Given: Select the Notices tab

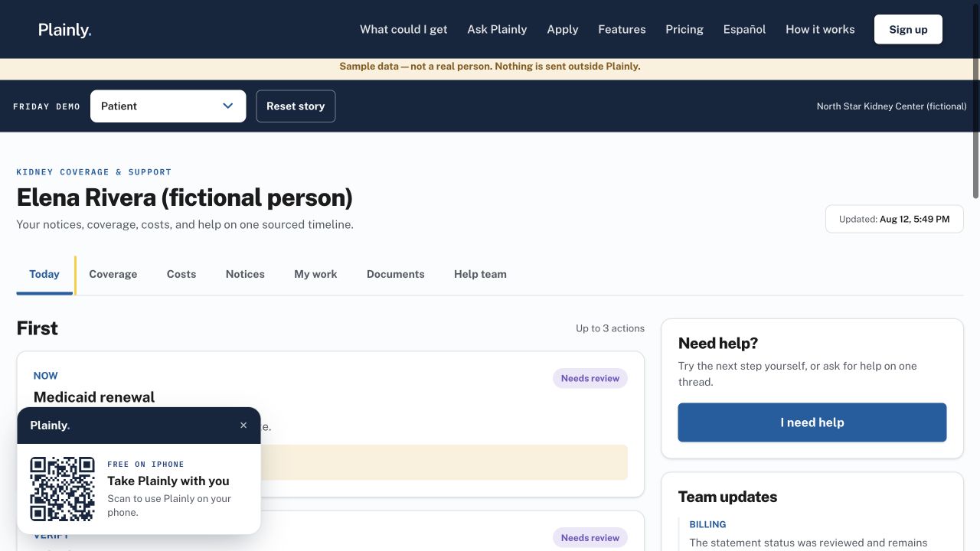Looking at the screenshot, I should tap(245, 274).
